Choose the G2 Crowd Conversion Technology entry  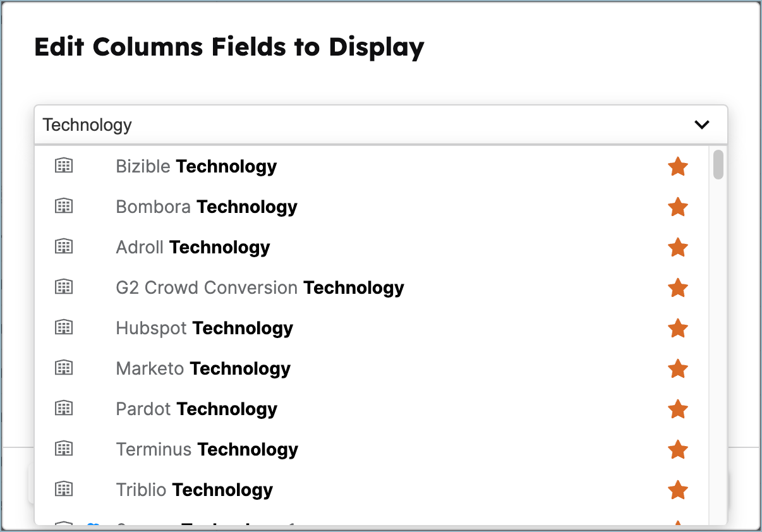(x=260, y=287)
